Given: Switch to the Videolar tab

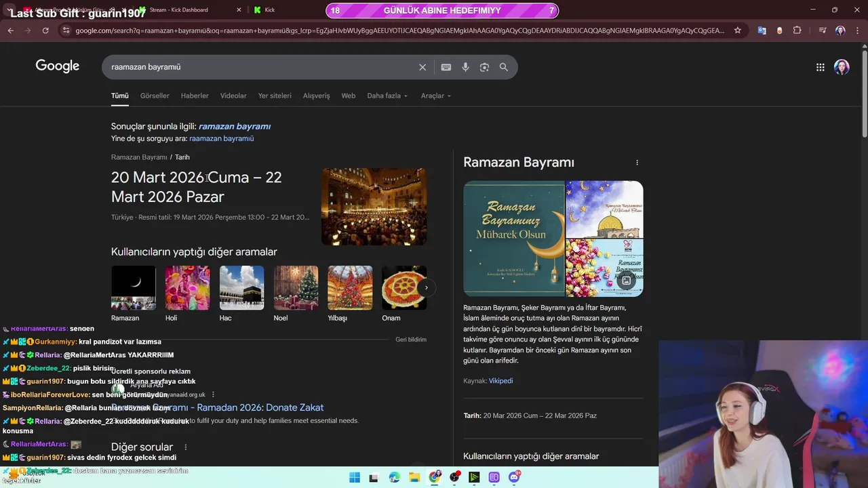Looking at the screenshot, I should [233, 96].
